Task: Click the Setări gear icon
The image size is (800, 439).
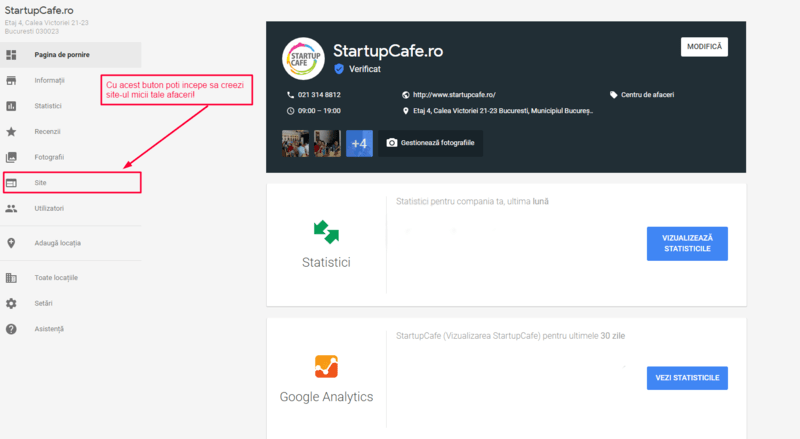Action: [11, 303]
